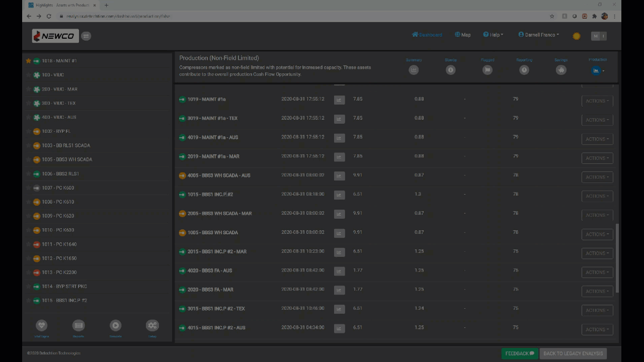Open the Summary highlights icon
Image resolution: width=644 pixels, height=362 pixels.
[x=414, y=70]
